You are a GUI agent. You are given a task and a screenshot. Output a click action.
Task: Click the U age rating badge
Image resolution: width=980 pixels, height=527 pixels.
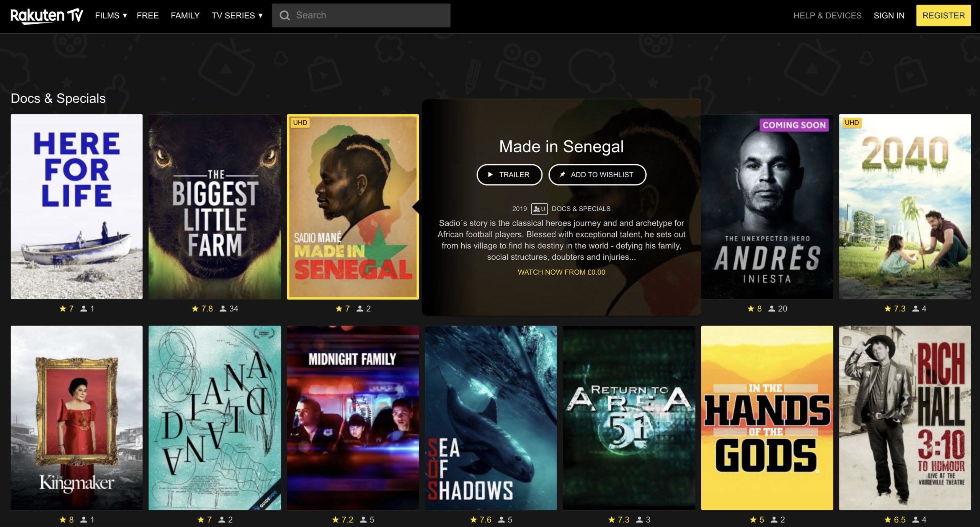[x=539, y=209]
